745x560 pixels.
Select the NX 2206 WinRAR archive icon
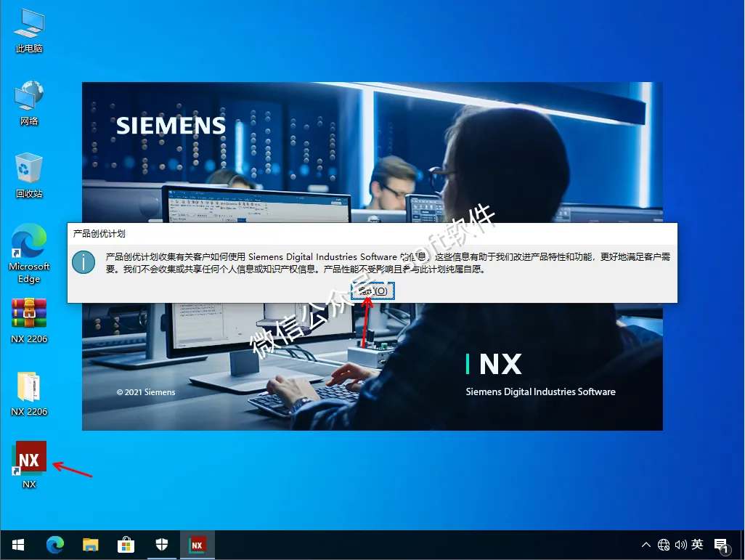29,320
